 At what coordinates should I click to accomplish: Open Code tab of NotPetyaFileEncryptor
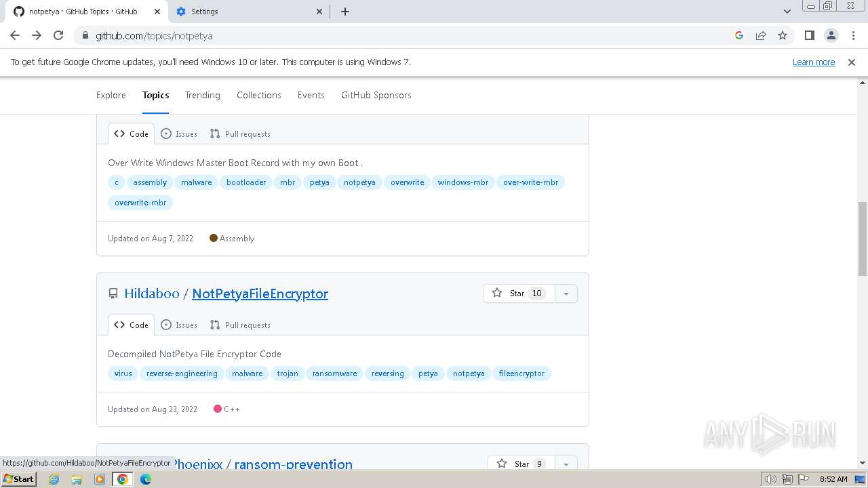pyautogui.click(x=131, y=325)
